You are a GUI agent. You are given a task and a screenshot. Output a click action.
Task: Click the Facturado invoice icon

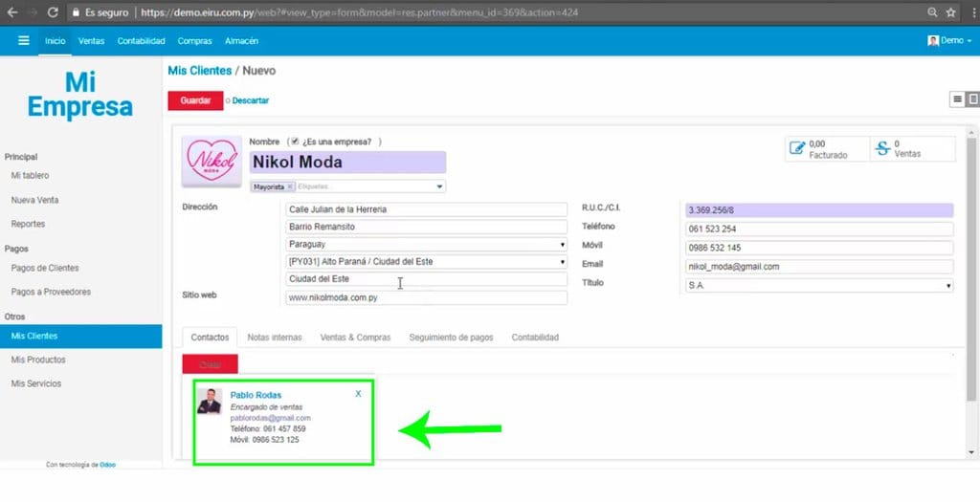pyautogui.click(x=797, y=148)
